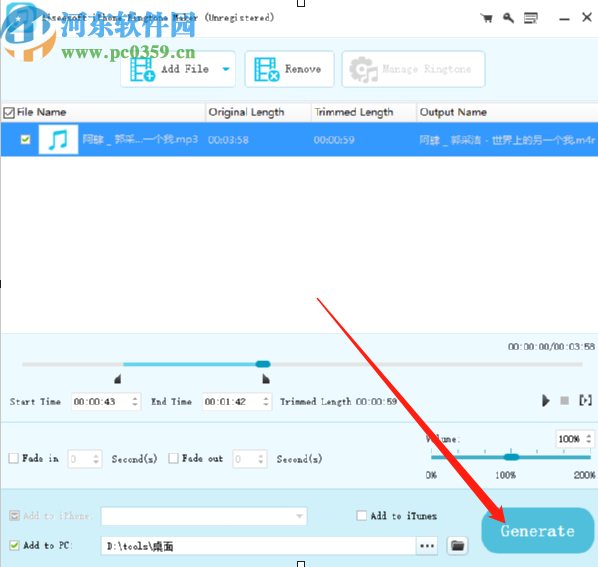Adjust the End Time stepper arrows
The height and width of the screenshot is (567, 598).
pos(266,402)
